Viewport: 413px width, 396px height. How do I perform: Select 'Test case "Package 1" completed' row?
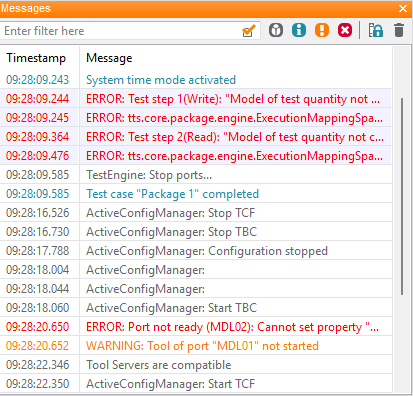(196, 194)
